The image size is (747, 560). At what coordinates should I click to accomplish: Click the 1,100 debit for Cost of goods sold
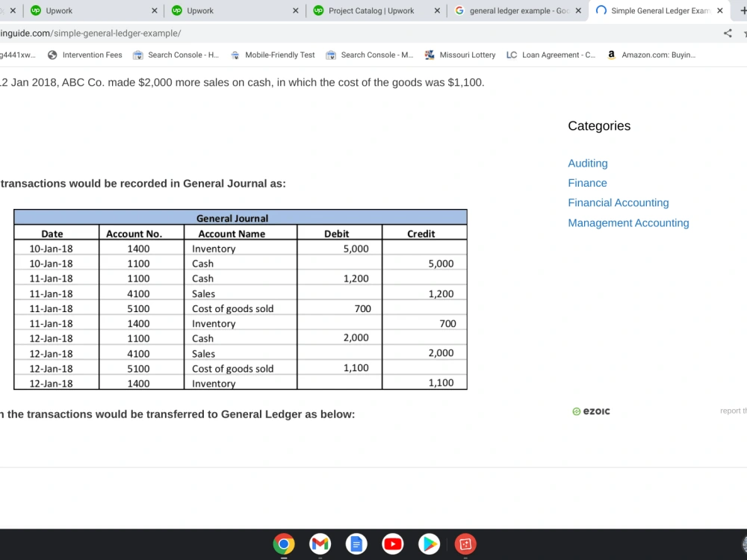click(x=356, y=367)
